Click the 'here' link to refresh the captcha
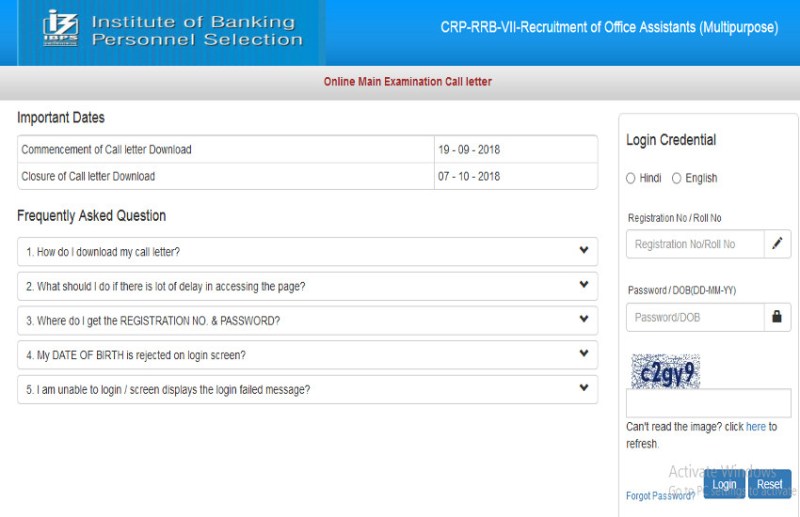This screenshot has height=517, width=800. pos(756,427)
